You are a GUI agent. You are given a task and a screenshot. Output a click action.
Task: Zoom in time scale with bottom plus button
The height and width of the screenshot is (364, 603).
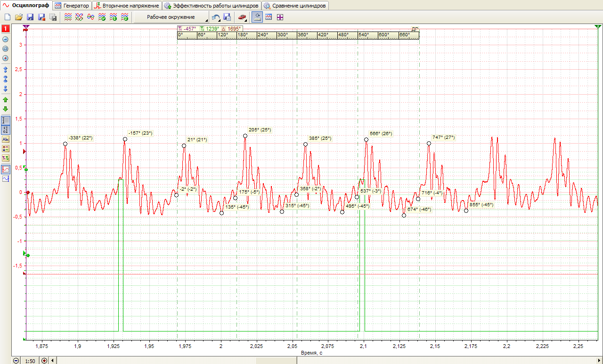pyautogui.click(x=45, y=361)
